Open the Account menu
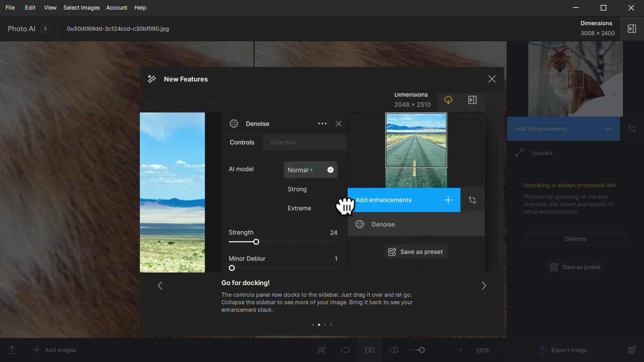644x362 pixels. tap(116, 8)
